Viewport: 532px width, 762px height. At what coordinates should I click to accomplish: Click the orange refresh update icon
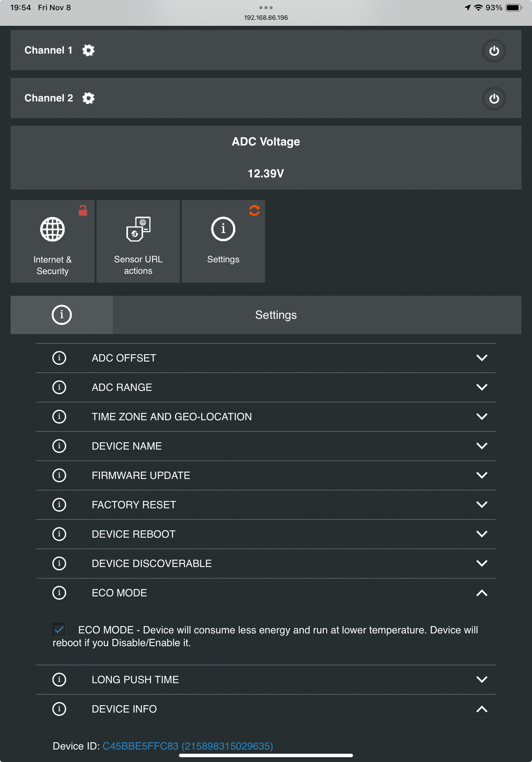pos(254,210)
